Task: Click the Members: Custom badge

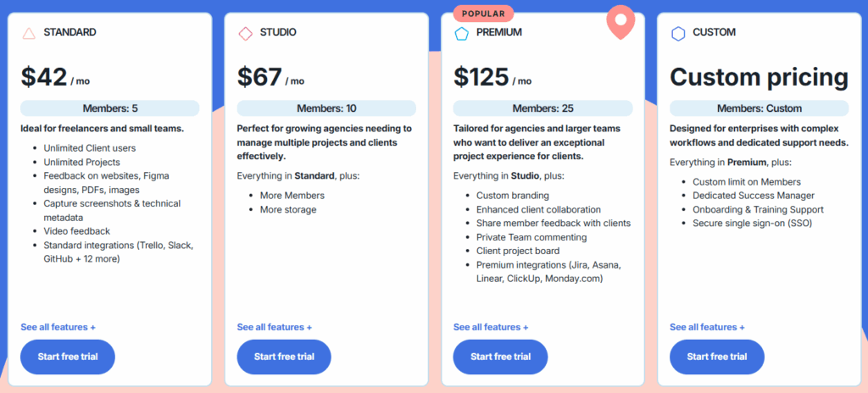Action: 759,108
